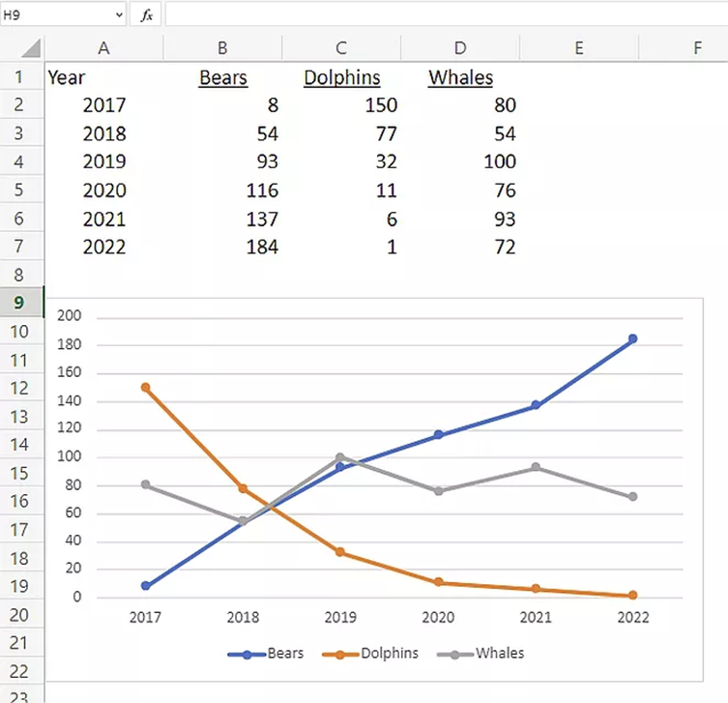Select column B header
The image size is (728, 703).
(x=223, y=47)
